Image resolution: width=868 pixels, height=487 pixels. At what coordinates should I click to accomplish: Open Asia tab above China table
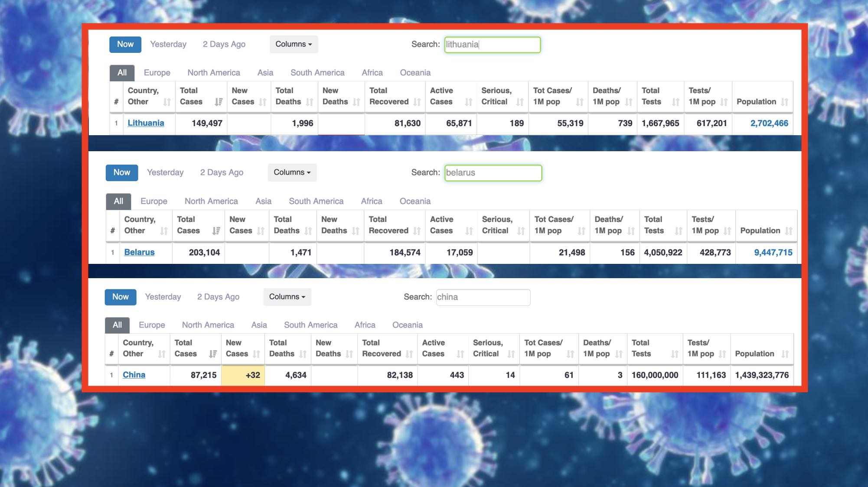pos(259,325)
